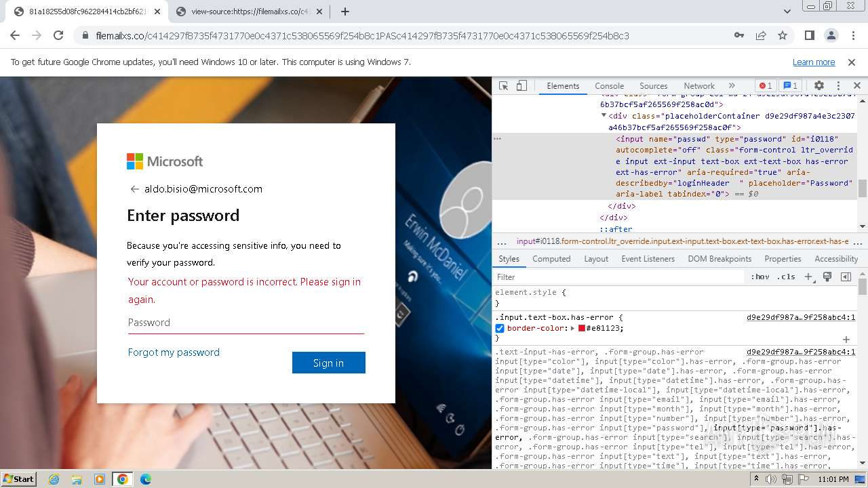Screen dimensions: 868x488
Task: Click the styles Filter field
Action: click(618, 277)
